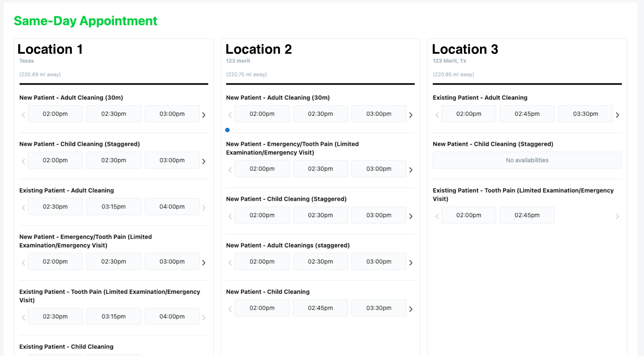
Task: Select 02:45pm for Location 2 New Patient Child Cleaning
Action: point(320,308)
